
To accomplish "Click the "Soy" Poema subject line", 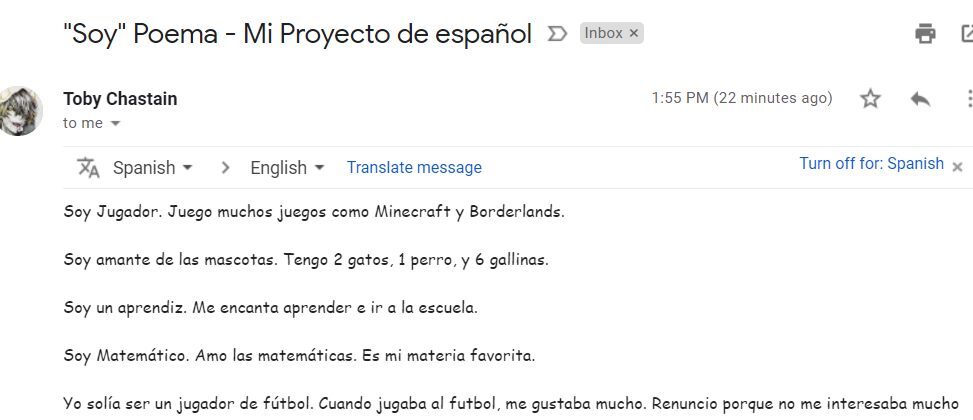I will click(298, 34).
